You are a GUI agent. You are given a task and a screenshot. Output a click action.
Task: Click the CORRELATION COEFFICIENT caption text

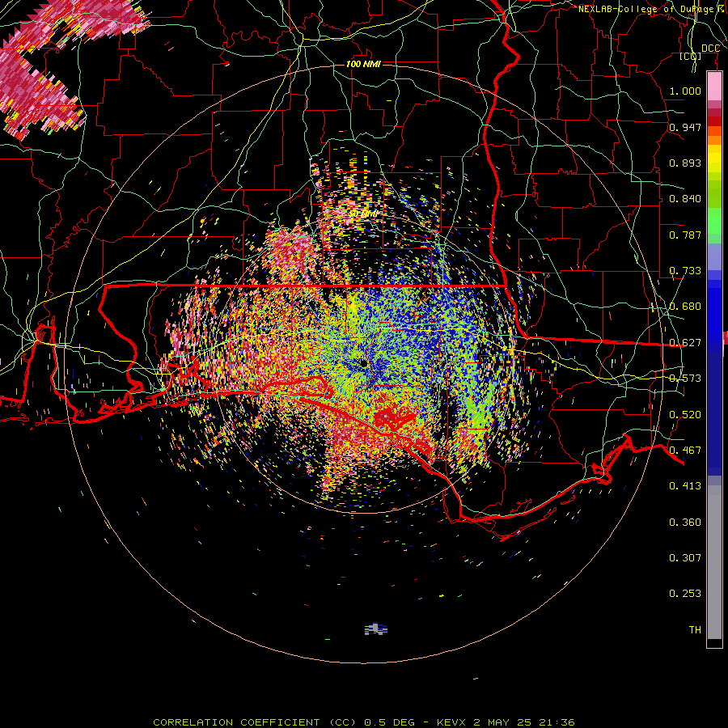click(236, 722)
